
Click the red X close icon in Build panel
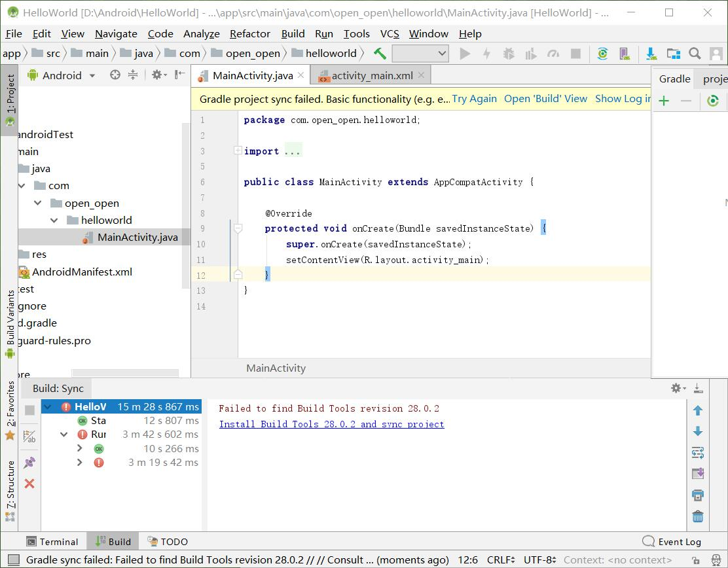point(29,484)
